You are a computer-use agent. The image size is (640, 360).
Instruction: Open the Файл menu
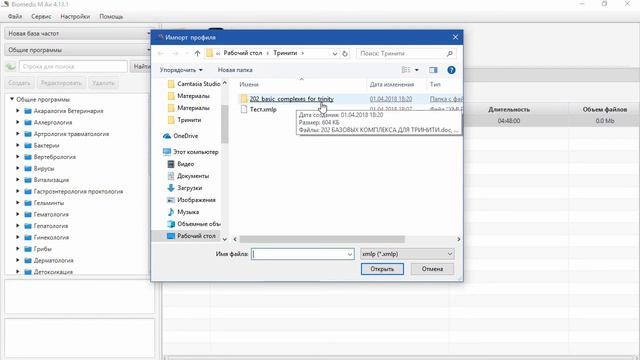(15, 16)
